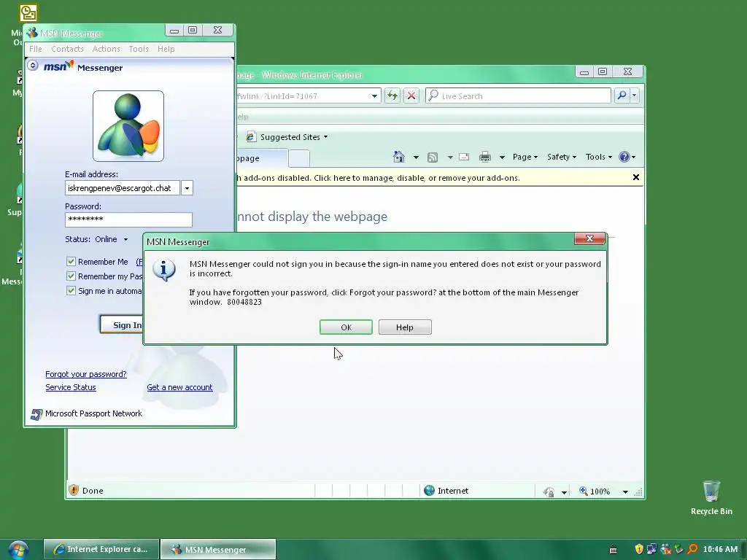Open the Windows Start orb
Viewport: 747px width, 560px height.
18,550
